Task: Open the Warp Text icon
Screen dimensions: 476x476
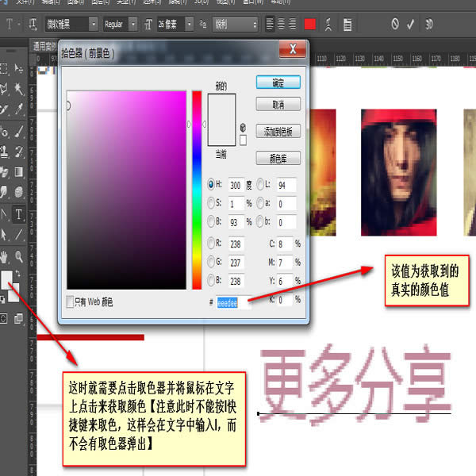Action: [328, 25]
